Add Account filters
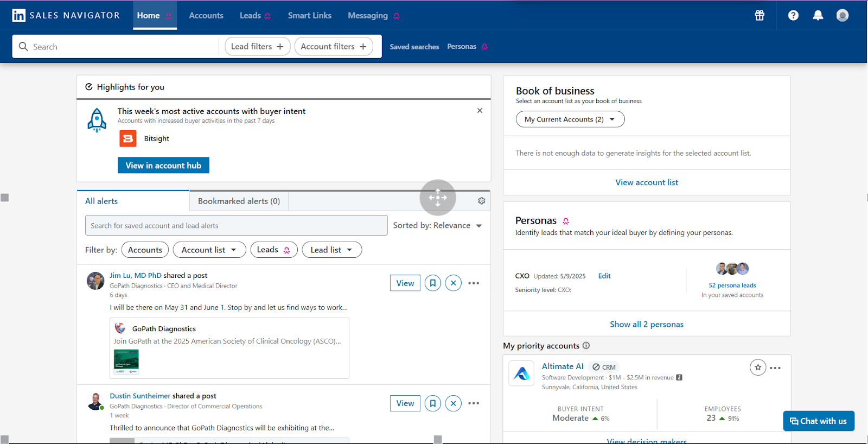Viewport: 868px width, 444px height. [334, 47]
